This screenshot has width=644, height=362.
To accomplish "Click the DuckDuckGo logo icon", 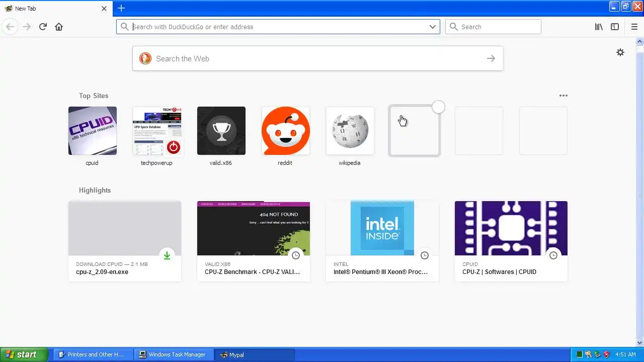I will click(x=145, y=58).
